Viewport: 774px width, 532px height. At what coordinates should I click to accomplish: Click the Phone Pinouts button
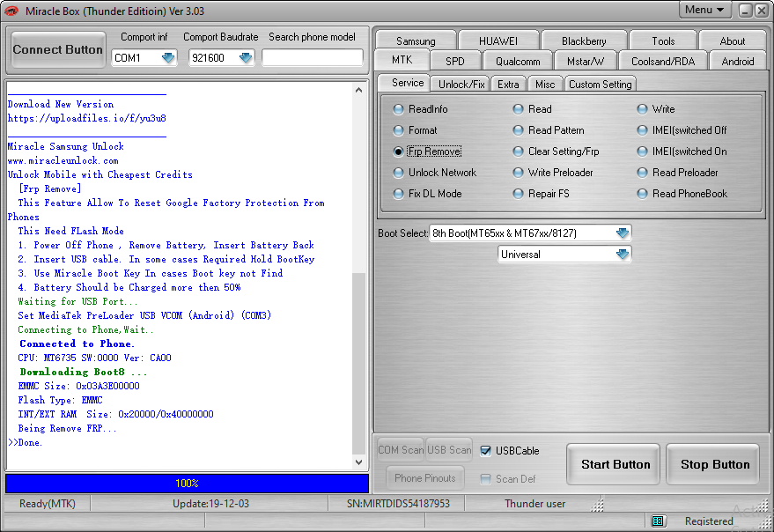pos(425,478)
